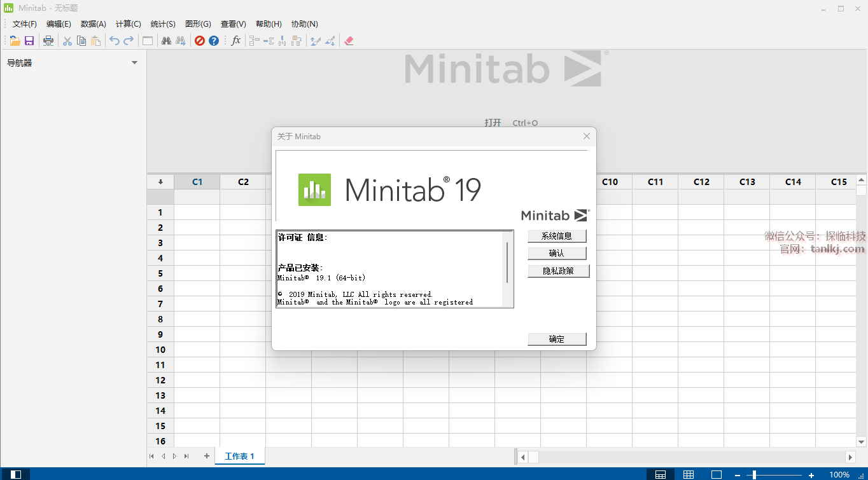The width and height of the screenshot is (868, 480).
Task: Open the 统计(S) menu
Action: click(x=163, y=24)
